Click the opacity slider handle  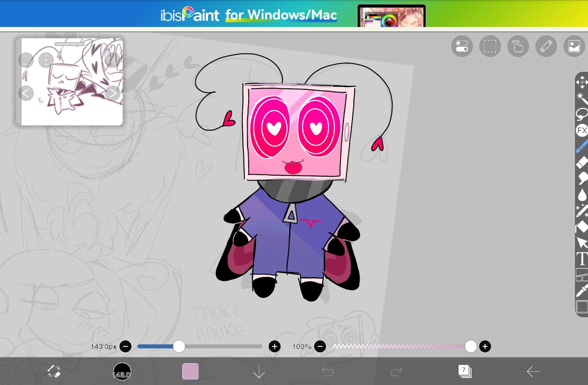tap(471, 346)
